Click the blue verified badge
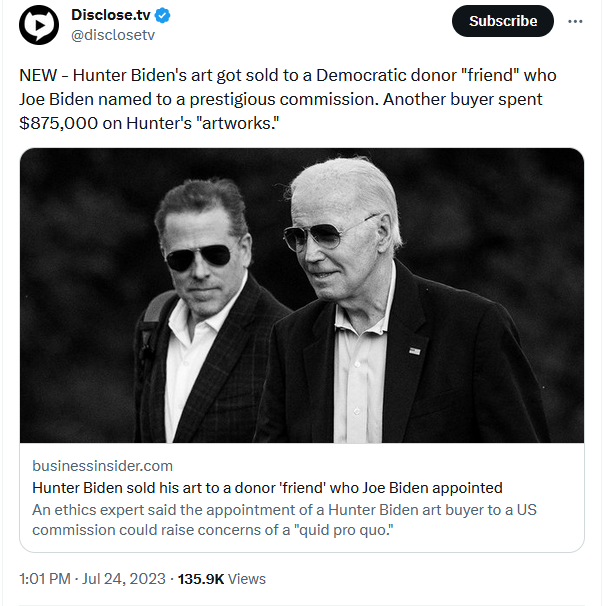The height and width of the screenshot is (606, 608). point(161,17)
